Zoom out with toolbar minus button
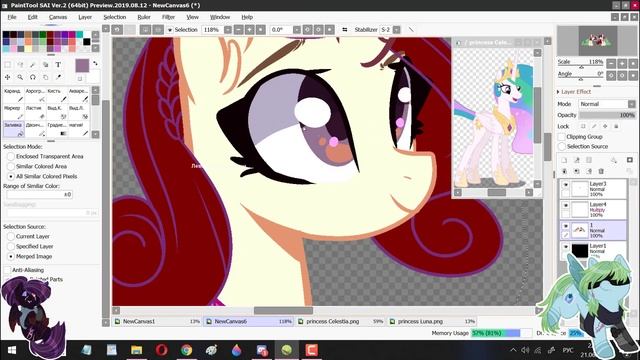The width and height of the screenshot is (640, 360). (x=239, y=30)
